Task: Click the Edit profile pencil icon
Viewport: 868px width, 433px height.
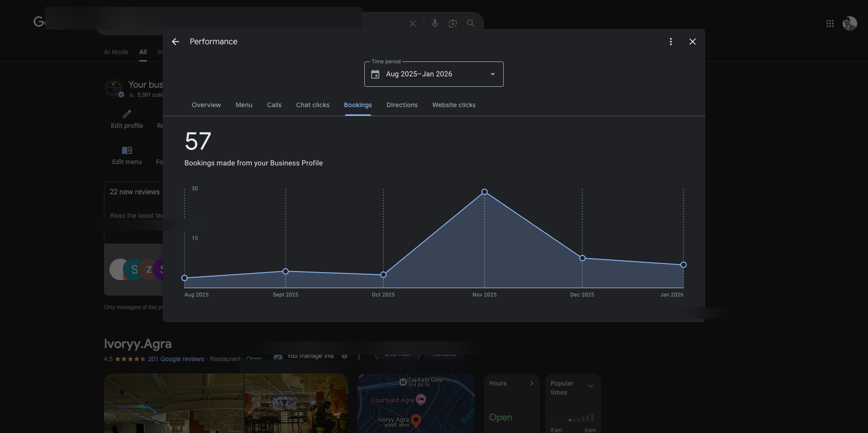Action: [x=127, y=114]
